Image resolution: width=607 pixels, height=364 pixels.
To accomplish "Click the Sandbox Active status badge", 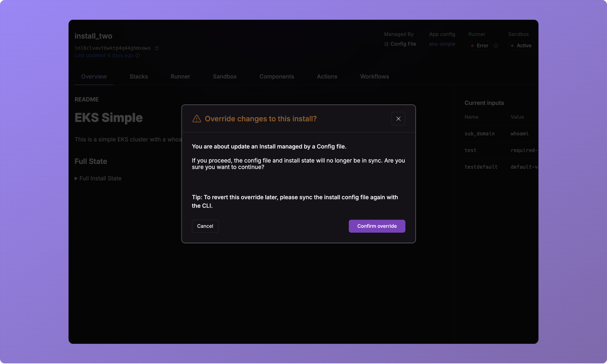I will [521, 46].
